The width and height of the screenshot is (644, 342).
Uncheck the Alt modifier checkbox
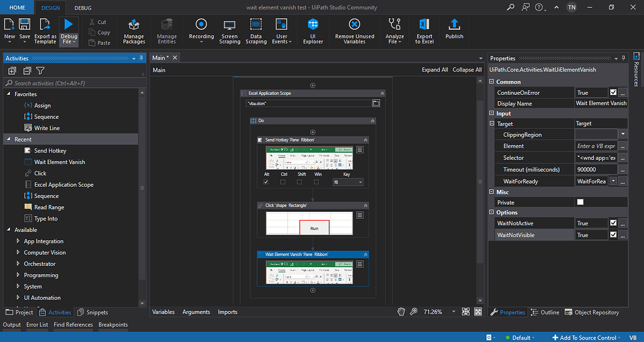click(x=266, y=182)
